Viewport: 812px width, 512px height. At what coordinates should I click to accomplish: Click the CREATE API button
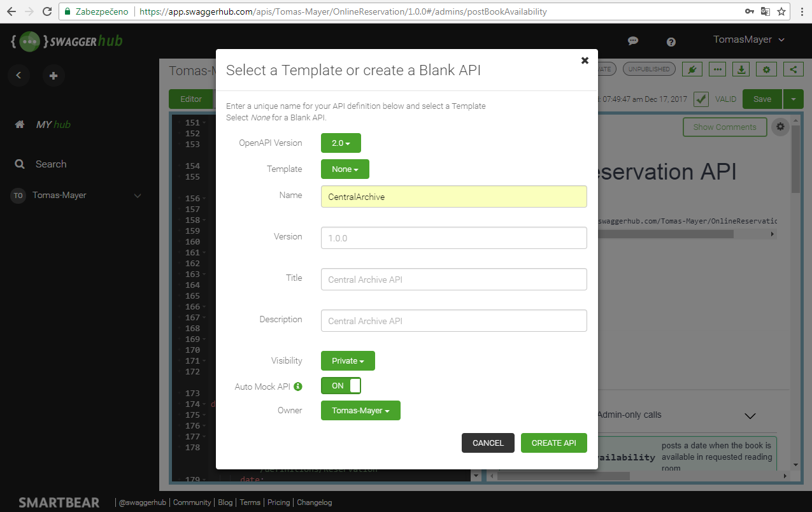click(x=553, y=443)
